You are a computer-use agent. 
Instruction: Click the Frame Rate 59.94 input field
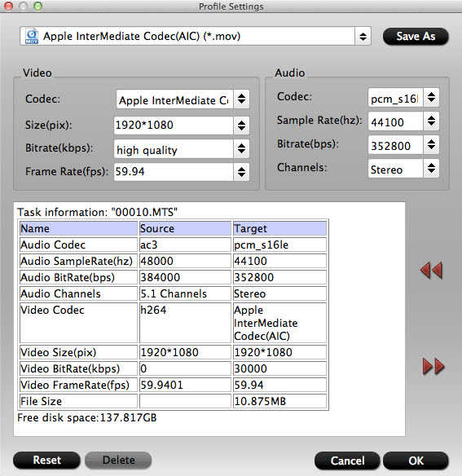click(x=174, y=172)
